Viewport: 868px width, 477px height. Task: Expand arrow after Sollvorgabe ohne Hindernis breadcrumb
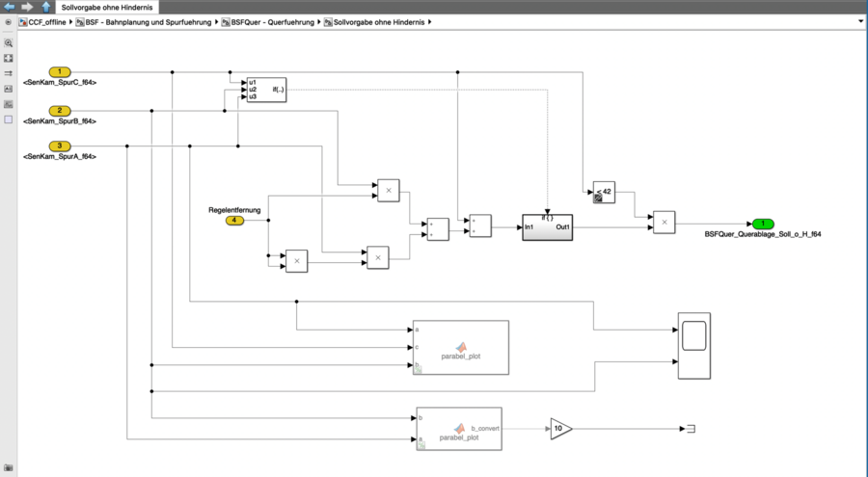(429, 21)
